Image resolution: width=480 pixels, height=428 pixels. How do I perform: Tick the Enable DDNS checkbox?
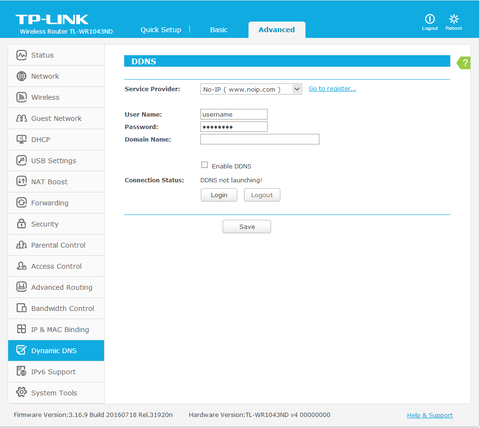click(204, 165)
